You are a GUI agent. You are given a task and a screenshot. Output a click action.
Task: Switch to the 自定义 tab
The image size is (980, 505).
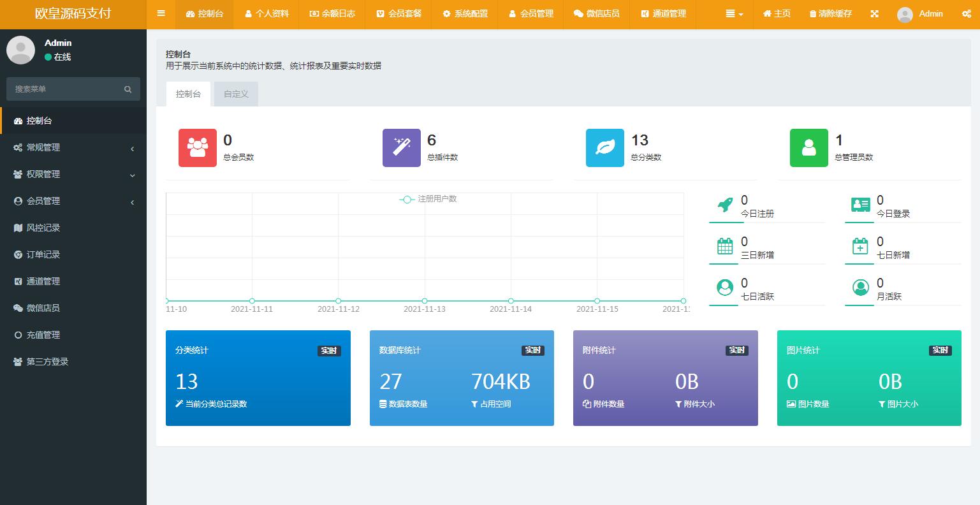(x=236, y=94)
